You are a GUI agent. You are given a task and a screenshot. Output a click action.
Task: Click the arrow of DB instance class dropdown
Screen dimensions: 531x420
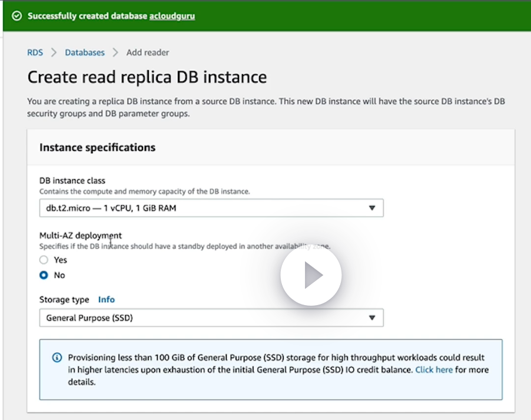click(x=371, y=208)
